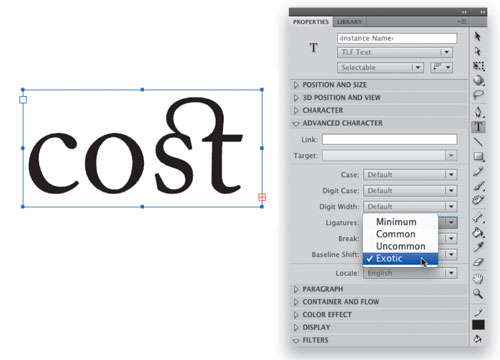Choose Uncommon ligatures option
Viewport: 500px width, 360px height.
pyautogui.click(x=400, y=246)
